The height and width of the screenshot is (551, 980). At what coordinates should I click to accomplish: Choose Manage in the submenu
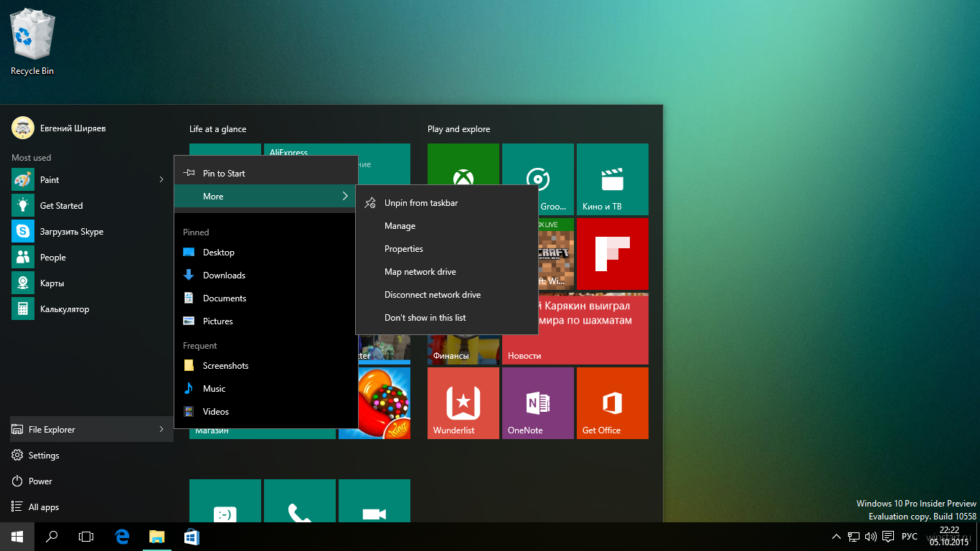447,226
